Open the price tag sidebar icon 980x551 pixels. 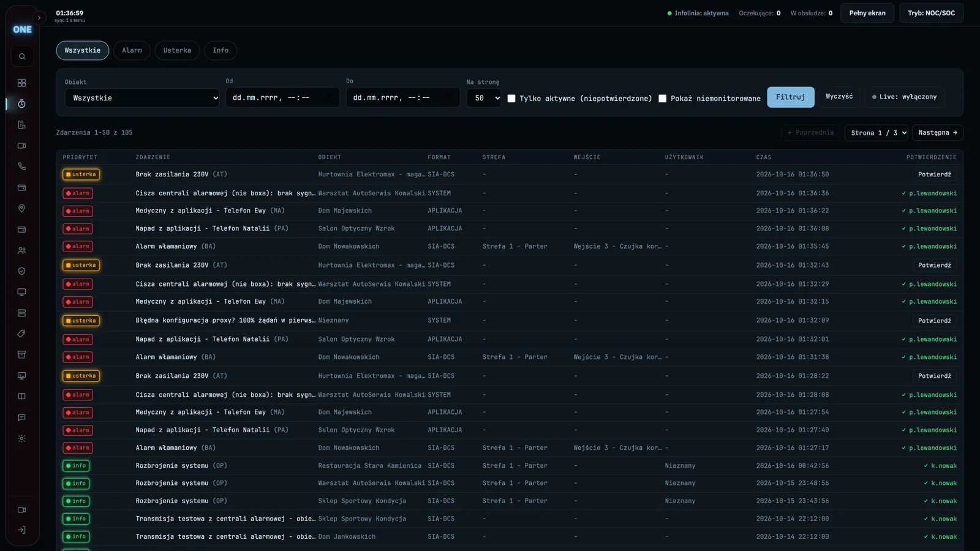[22, 334]
